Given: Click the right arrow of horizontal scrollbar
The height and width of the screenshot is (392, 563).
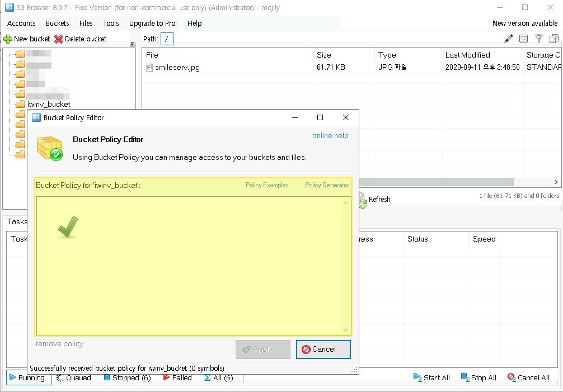Looking at the screenshot, I should click(556, 182).
